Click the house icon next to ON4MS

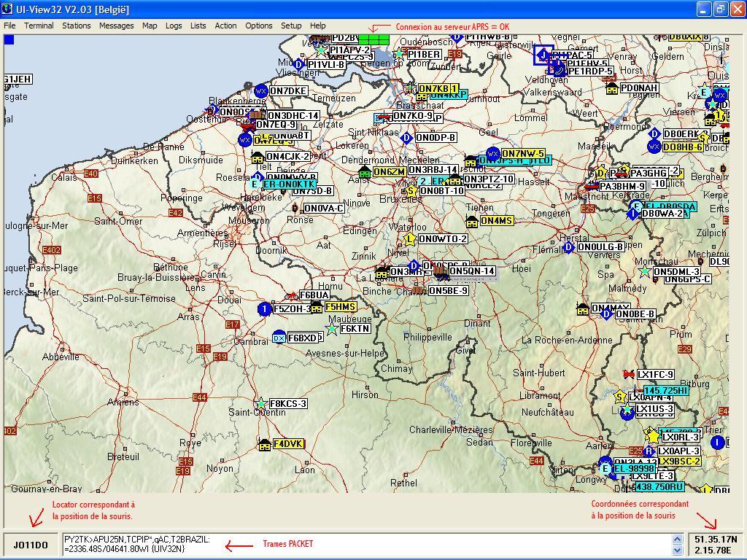point(472,221)
